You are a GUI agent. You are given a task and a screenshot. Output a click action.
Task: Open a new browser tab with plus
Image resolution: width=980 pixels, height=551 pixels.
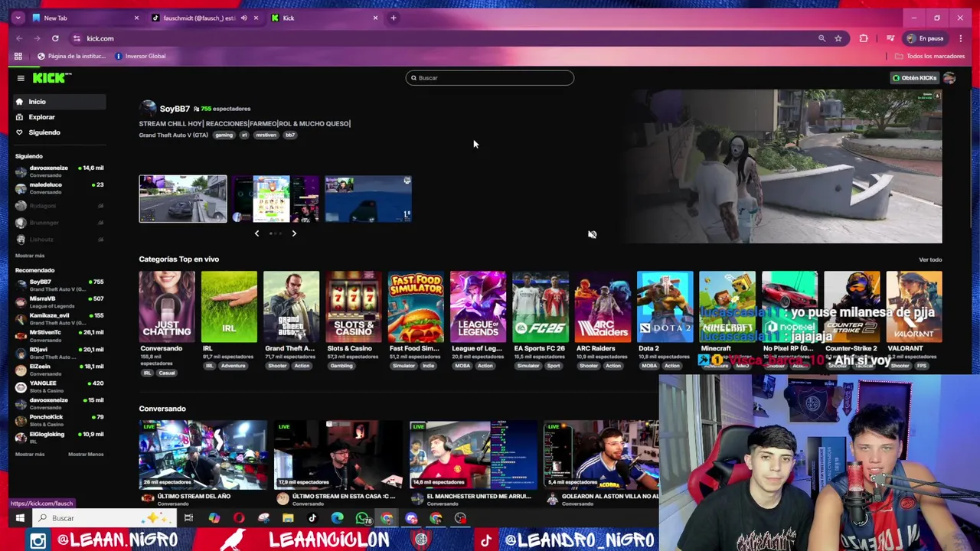tap(394, 18)
